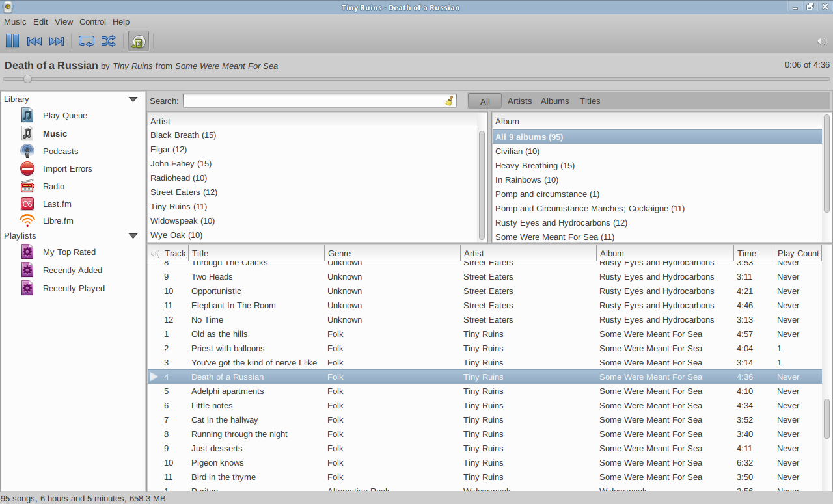The image size is (833, 504).
Task: Toggle repeat mode on
Action: pyautogui.click(x=86, y=41)
